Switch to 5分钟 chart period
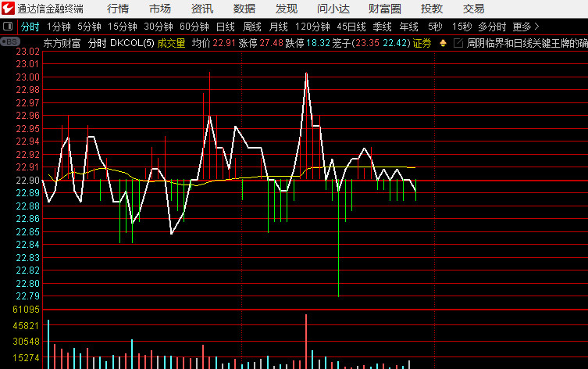Viewport: 588px width, 369px height. pos(89,27)
